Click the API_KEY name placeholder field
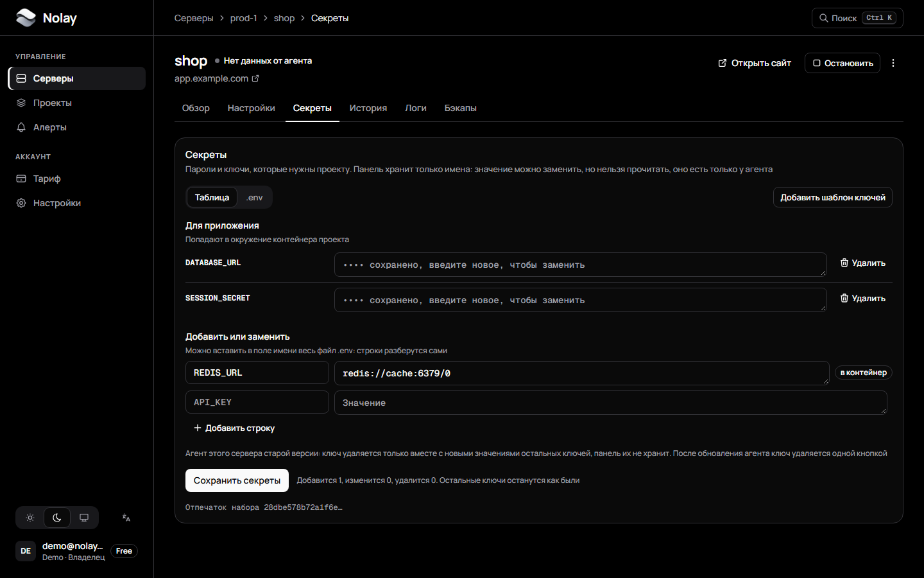This screenshot has height=578, width=924. [257, 402]
